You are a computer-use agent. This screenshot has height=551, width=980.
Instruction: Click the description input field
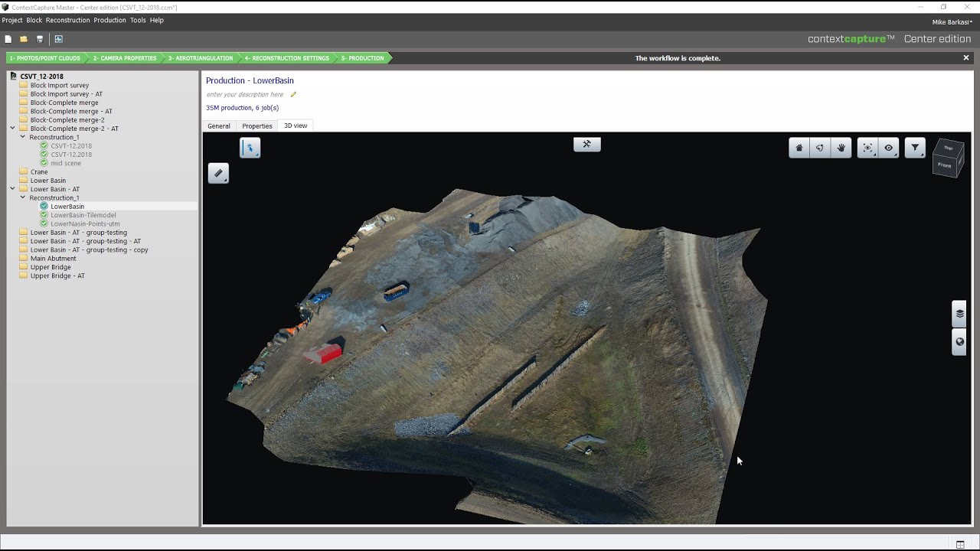click(x=245, y=95)
